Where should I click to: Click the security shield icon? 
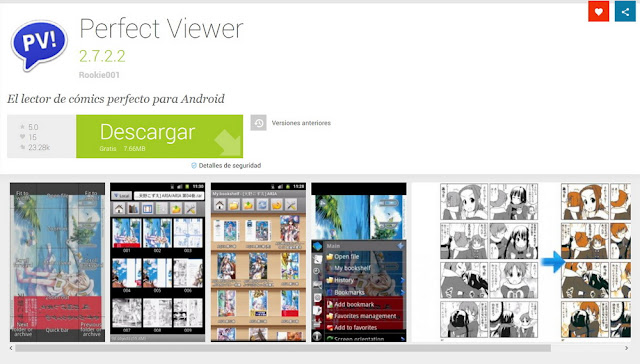click(x=194, y=165)
